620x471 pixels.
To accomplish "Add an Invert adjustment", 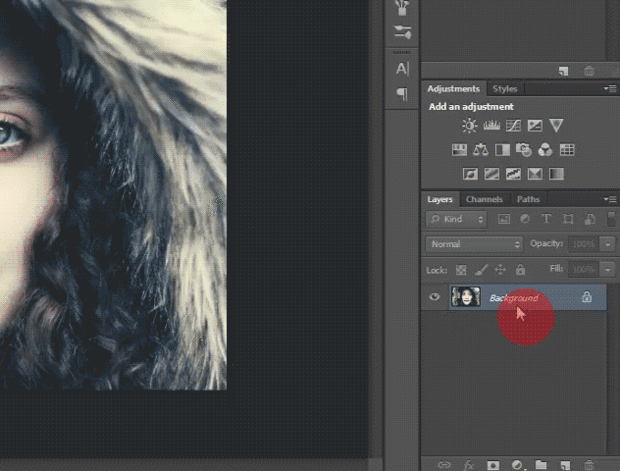I will 470,174.
